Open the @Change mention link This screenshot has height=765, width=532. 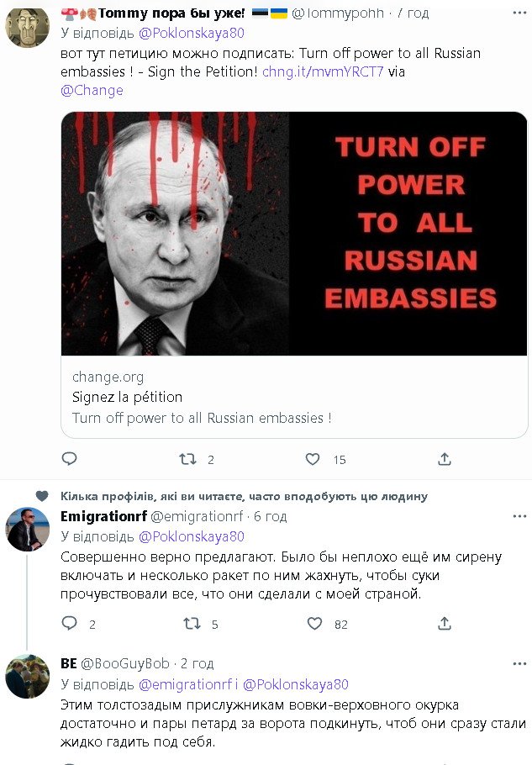[92, 90]
